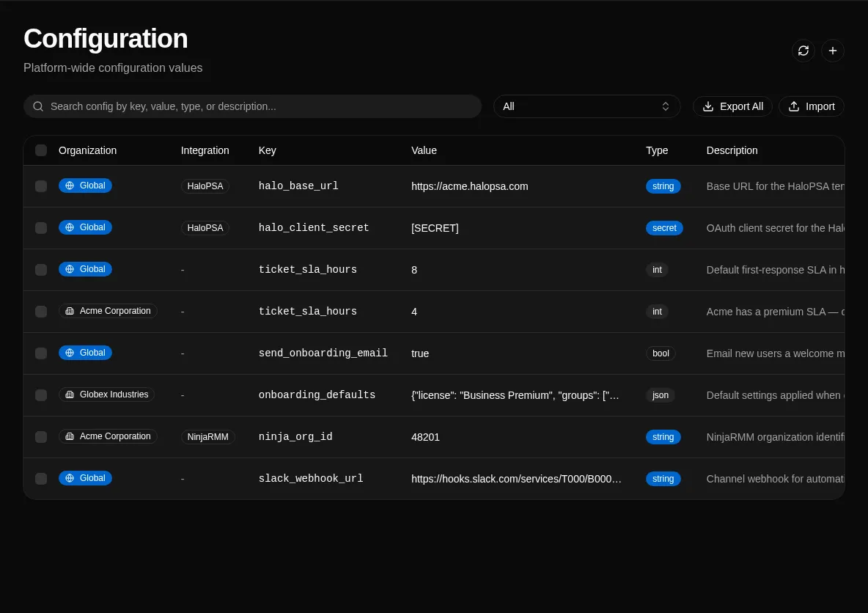Image resolution: width=868 pixels, height=613 pixels.
Task: Click the refresh configuration icon
Action: 803,51
